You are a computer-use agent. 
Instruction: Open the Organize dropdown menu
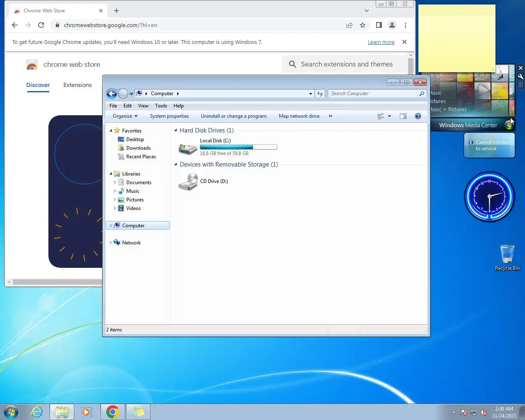[x=125, y=116]
